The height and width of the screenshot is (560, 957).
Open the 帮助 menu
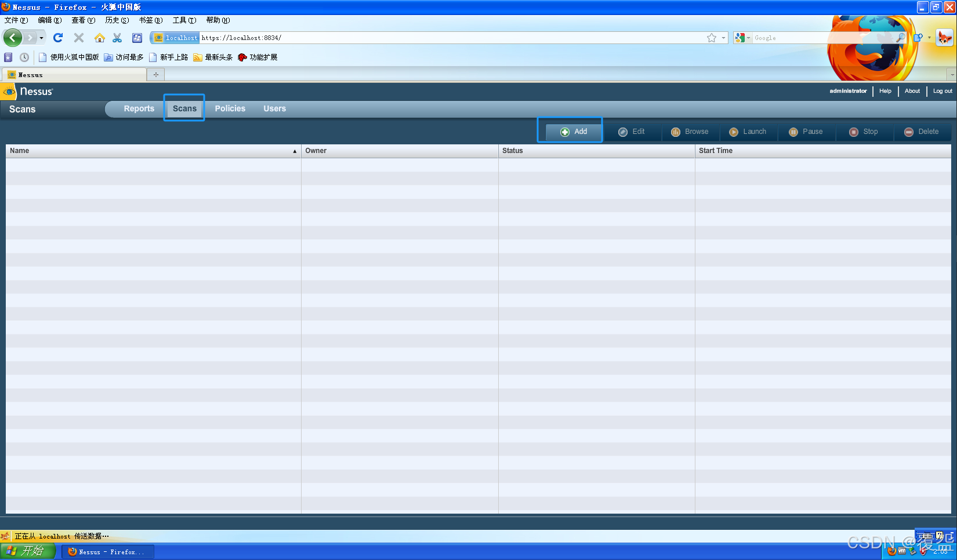click(218, 20)
